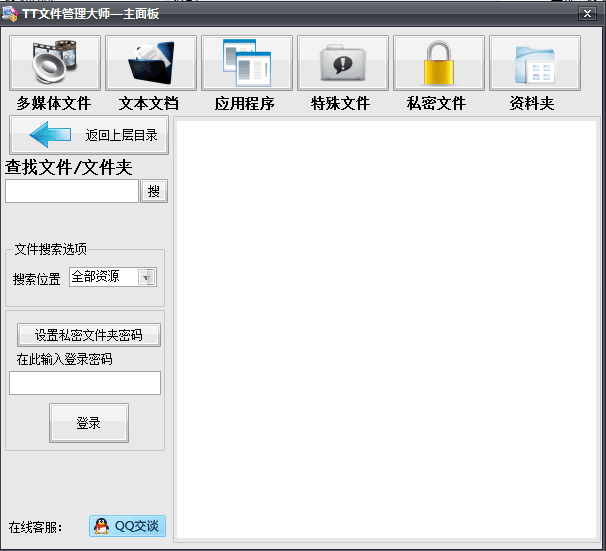The image size is (606, 551).
Task: Open the 特殊文件 special files icon
Action: point(343,64)
